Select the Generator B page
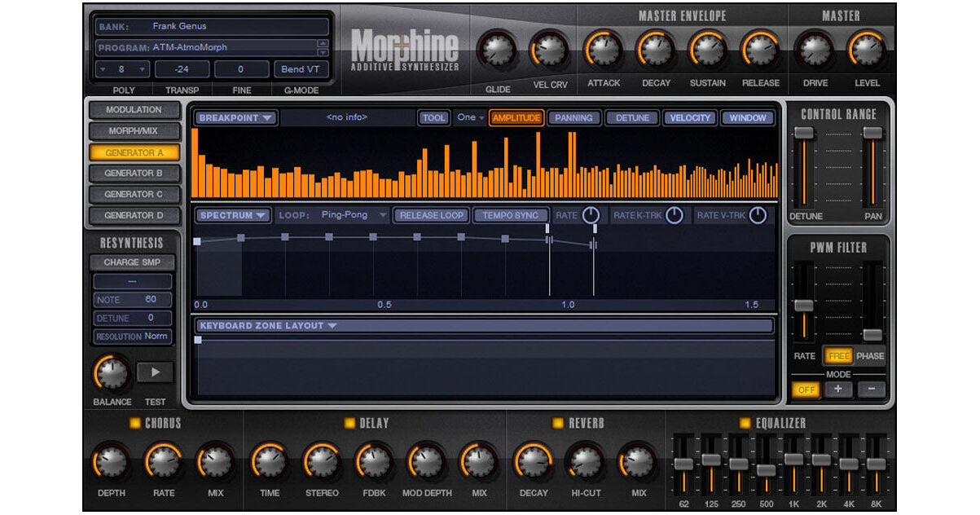Viewport: 980px width, 515px height. [134, 173]
